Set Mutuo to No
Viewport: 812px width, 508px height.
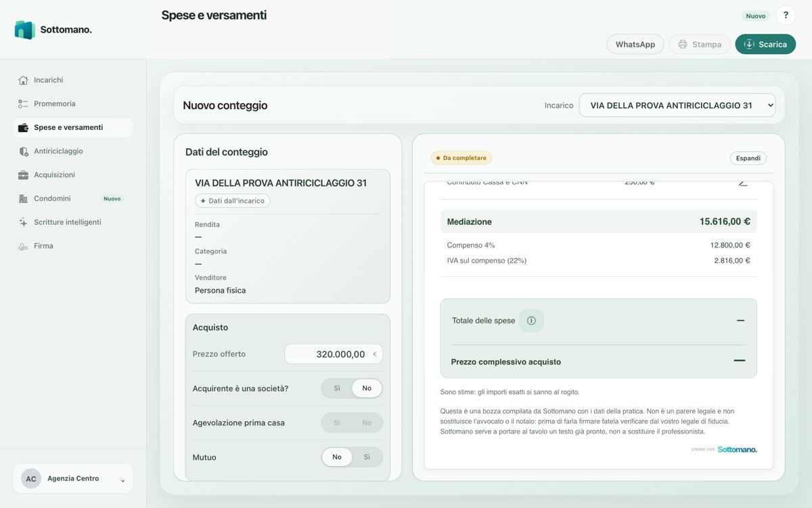(337, 457)
